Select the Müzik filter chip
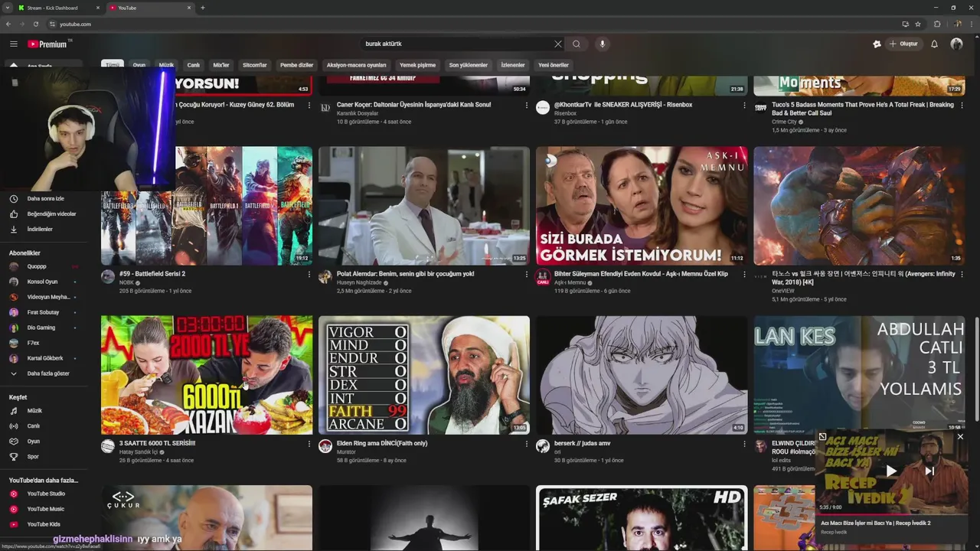Viewport: 980px width, 551px height. [166, 65]
